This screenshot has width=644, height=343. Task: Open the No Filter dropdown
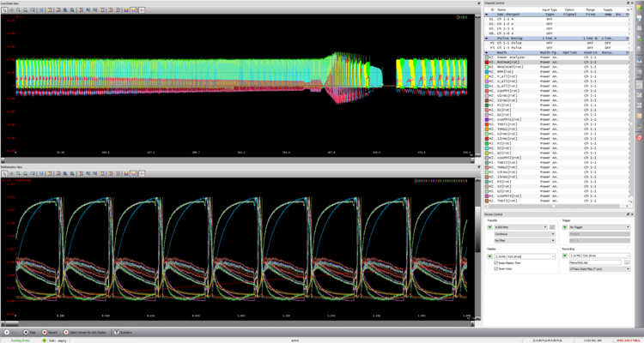point(525,240)
